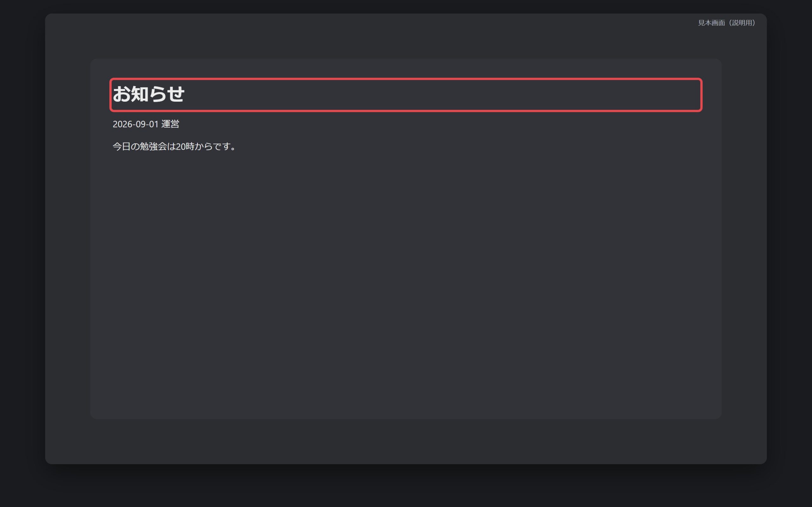This screenshot has width=812, height=507.
Task: Click からです at the message end
Action: (x=213, y=146)
